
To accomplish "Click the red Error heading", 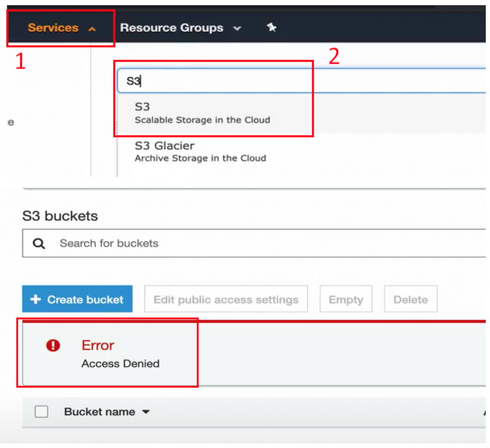I will coord(98,346).
